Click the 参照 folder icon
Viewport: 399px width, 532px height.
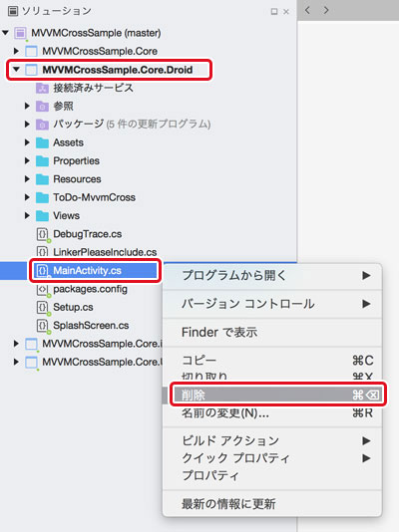(42, 107)
